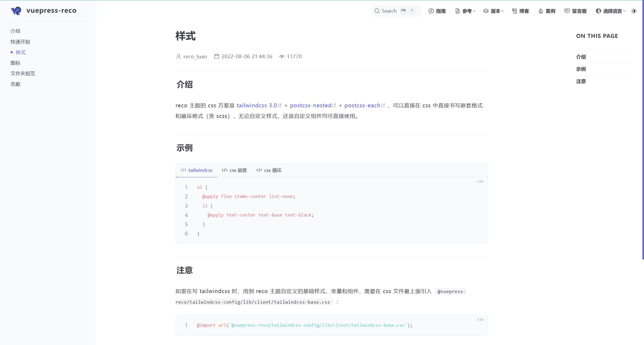644x345 pixels.
Task: Open 快速开始 in the sidebar
Action: pos(20,42)
